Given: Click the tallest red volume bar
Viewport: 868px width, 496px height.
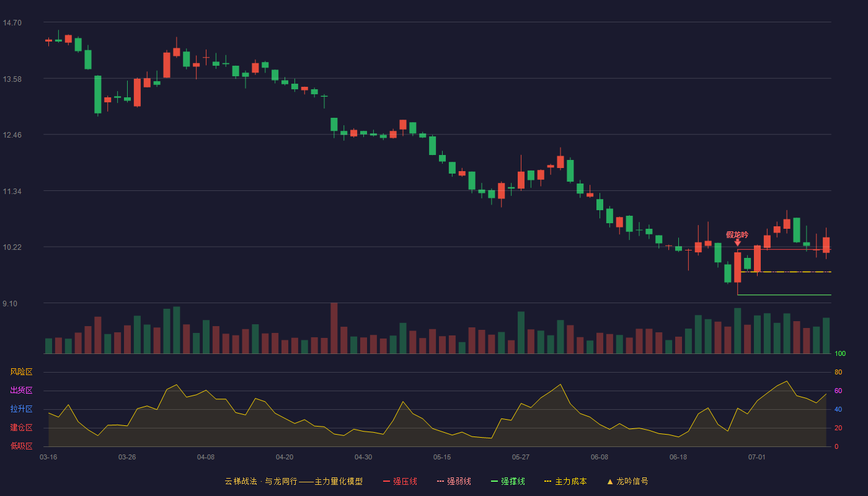Looking at the screenshot, I should point(334,328).
